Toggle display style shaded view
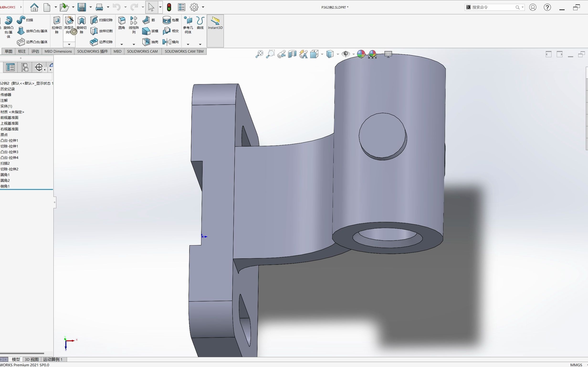Viewport: 588px width, 367px height. (x=330, y=54)
